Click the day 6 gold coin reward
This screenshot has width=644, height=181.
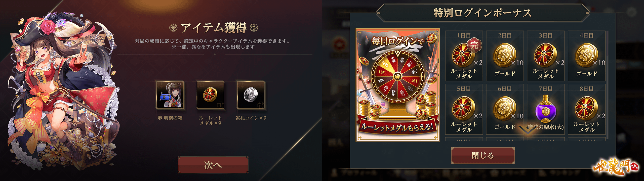(x=505, y=109)
